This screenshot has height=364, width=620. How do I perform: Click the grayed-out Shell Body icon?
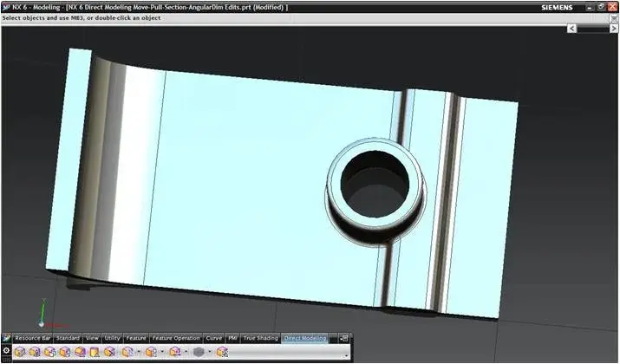199,353
